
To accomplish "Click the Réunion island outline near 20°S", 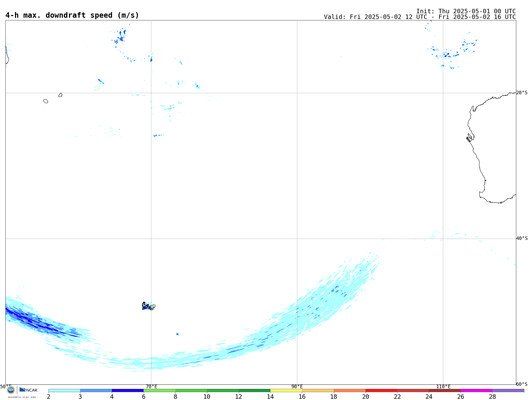I will pyautogui.click(x=46, y=101).
